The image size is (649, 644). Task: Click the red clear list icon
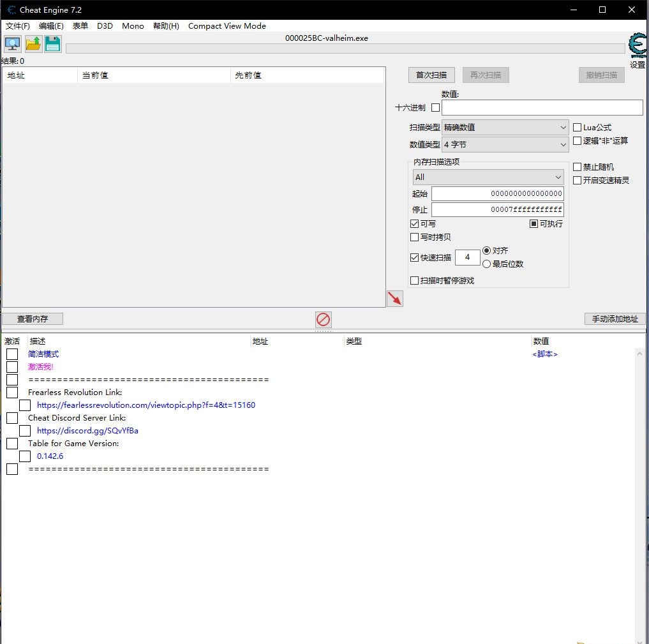point(324,319)
